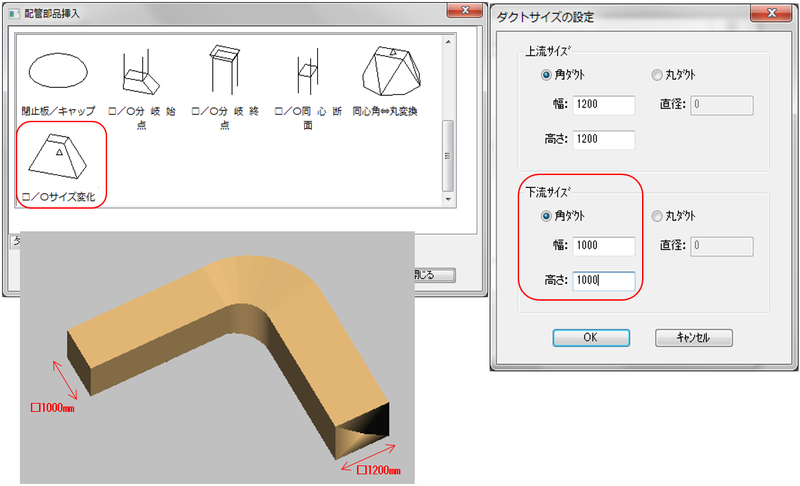
Task: Select the □/○サイズ変化 size change part
Action: (x=60, y=158)
